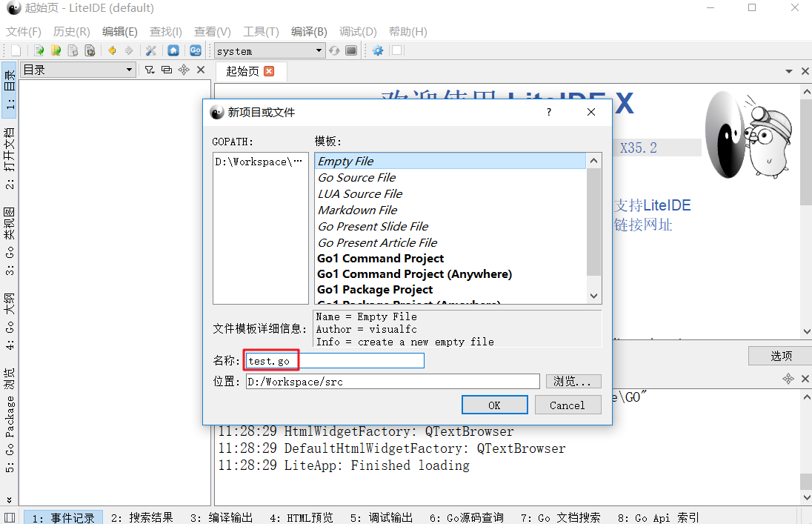Viewport: 812px width, 524px height.
Task: Toggle the 1: 事件记录 output panel
Action: 63,517
